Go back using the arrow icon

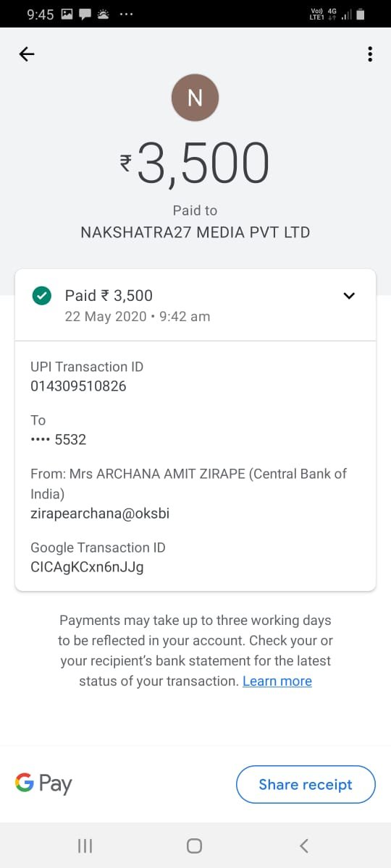27,54
